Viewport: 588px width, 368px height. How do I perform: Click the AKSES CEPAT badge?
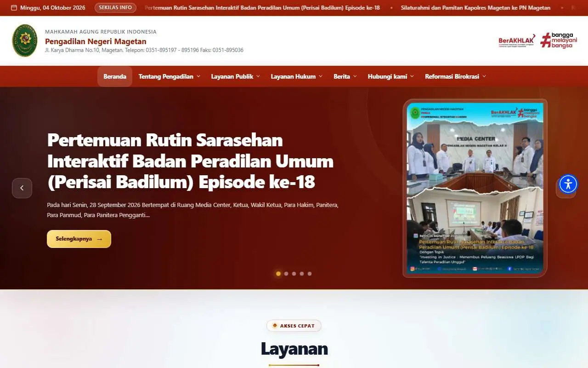(x=294, y=326)
